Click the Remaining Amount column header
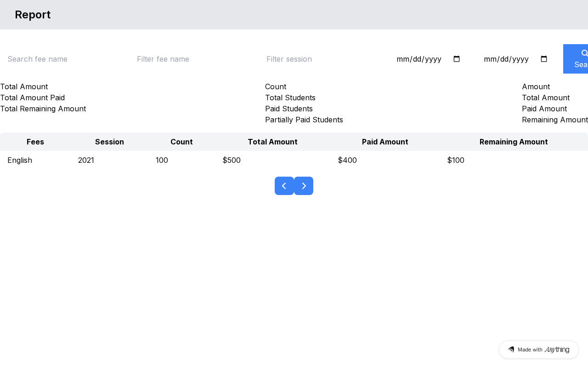 (513, 142)
